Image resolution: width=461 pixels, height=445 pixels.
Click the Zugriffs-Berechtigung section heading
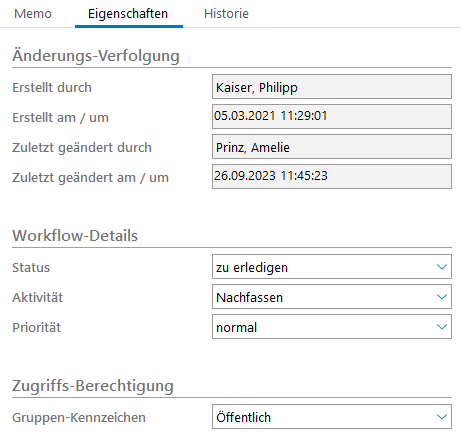93,386
